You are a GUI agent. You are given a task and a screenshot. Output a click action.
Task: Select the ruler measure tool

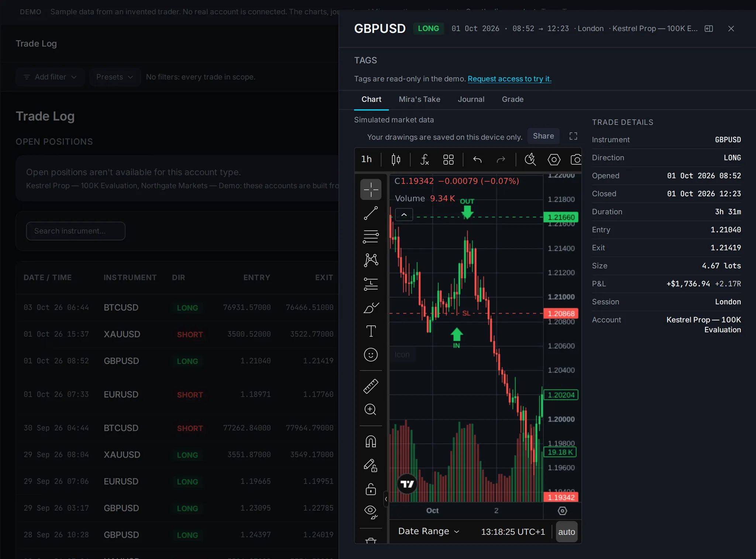pyautogui.click(x=371, y=386)
